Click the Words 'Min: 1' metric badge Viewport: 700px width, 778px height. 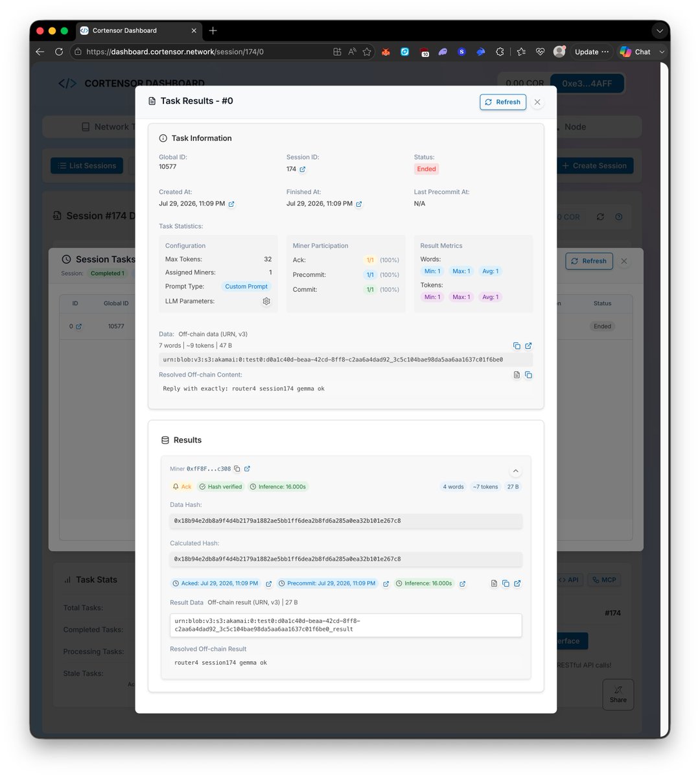tap(432, 272)
